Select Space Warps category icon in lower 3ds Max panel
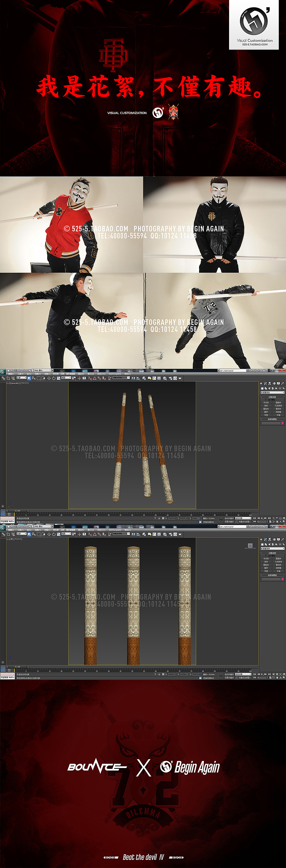Viewport: 286px width, 868px height. click(x=280, y=545)
